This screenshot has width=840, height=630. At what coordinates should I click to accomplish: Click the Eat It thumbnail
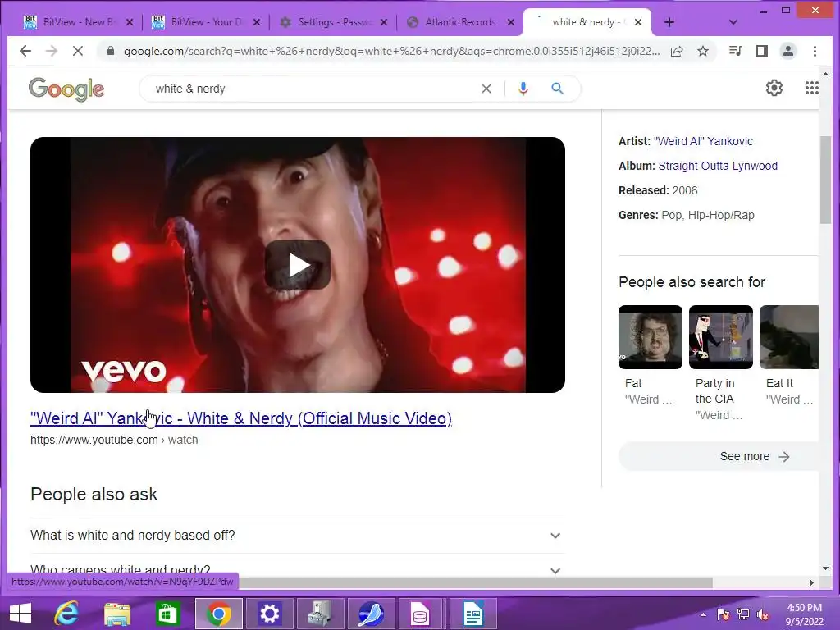pyautogui.click(x=789, y=337)
